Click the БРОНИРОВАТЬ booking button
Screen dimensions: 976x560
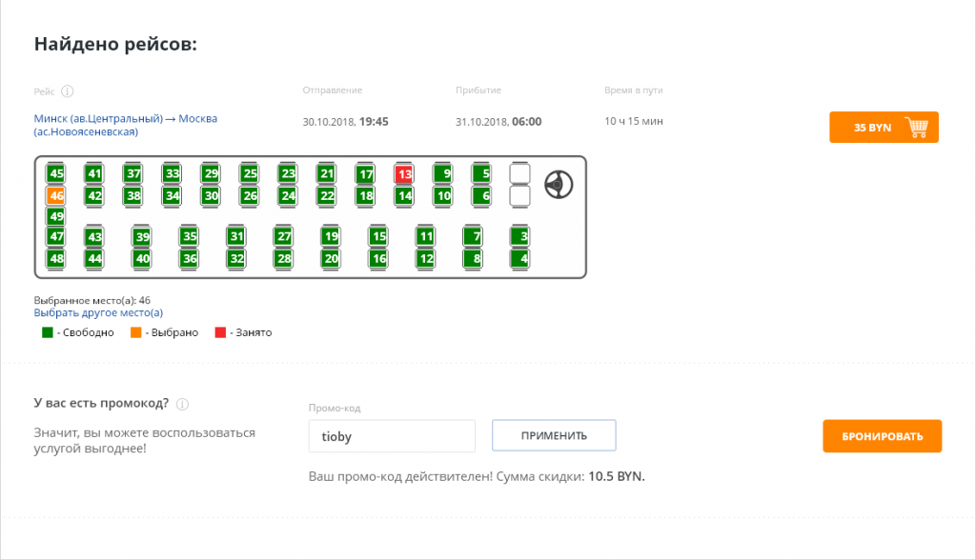tap(882, 436)
